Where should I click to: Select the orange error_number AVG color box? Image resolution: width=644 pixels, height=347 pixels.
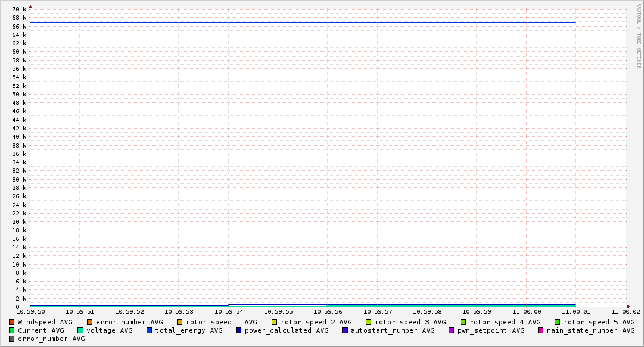(90, 322)
